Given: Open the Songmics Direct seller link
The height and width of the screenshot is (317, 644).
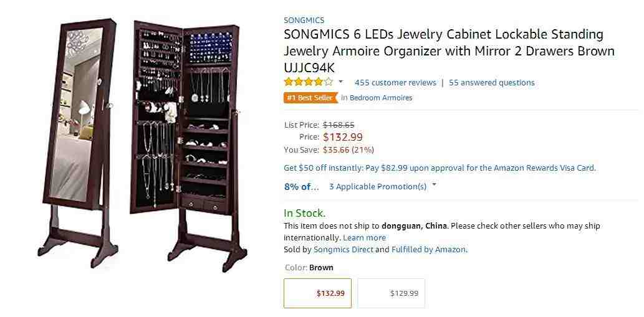Looking at the screenshot, I should (344, 249).
